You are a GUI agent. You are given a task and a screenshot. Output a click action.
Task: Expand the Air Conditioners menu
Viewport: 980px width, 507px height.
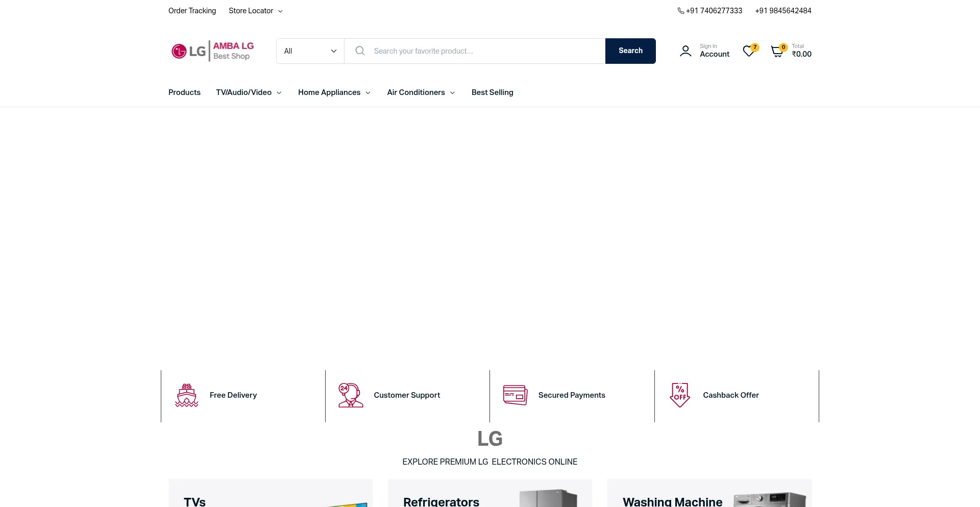(421, 92)
